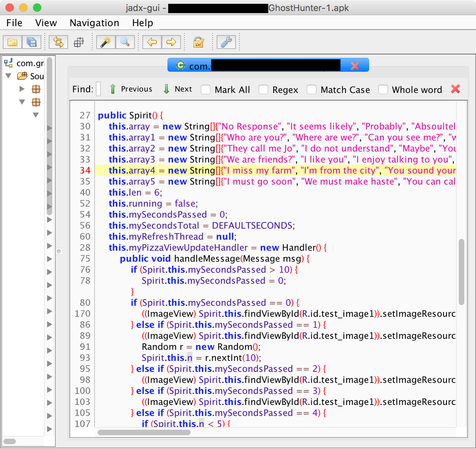The image size is (476, 449).
Task: Open the File menu
Action: click(14, 23)
